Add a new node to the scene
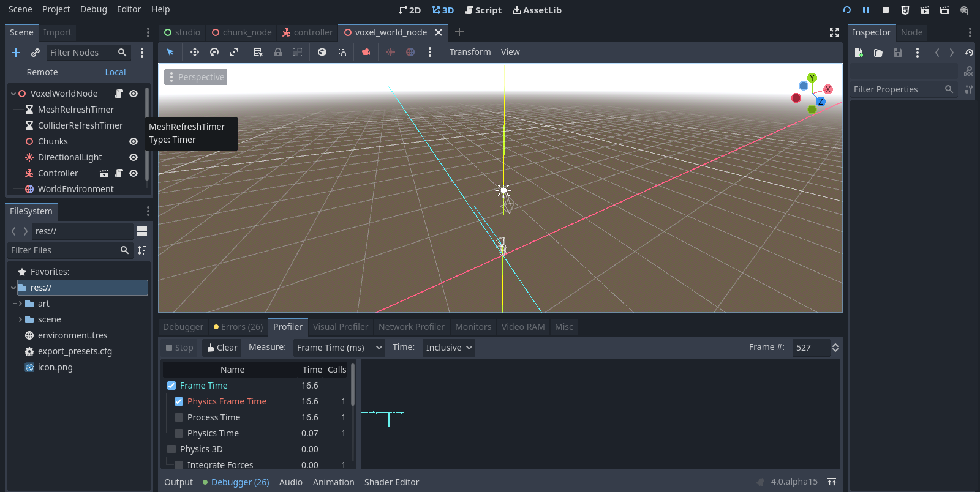 pyautogui.click(x=16, y=53)
